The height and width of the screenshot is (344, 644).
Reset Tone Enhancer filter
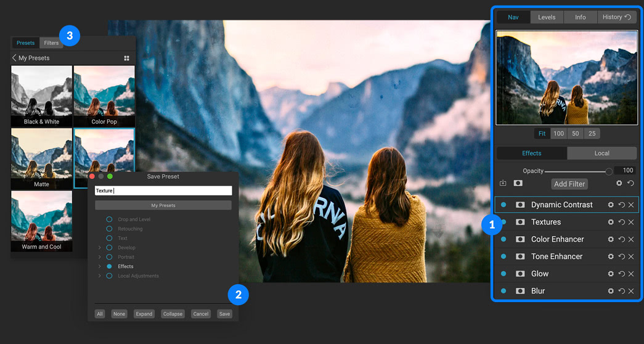(621, 256)
